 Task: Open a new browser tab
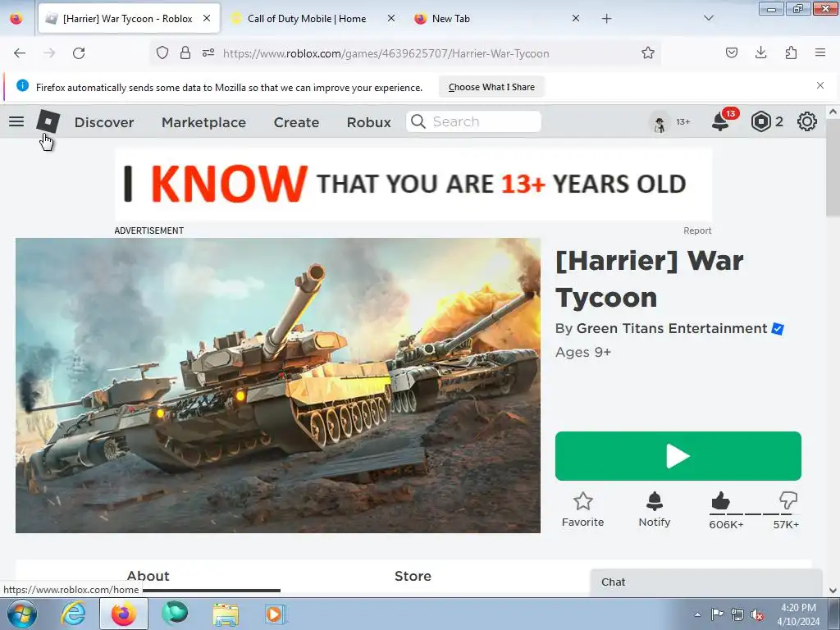pos(606,19)
